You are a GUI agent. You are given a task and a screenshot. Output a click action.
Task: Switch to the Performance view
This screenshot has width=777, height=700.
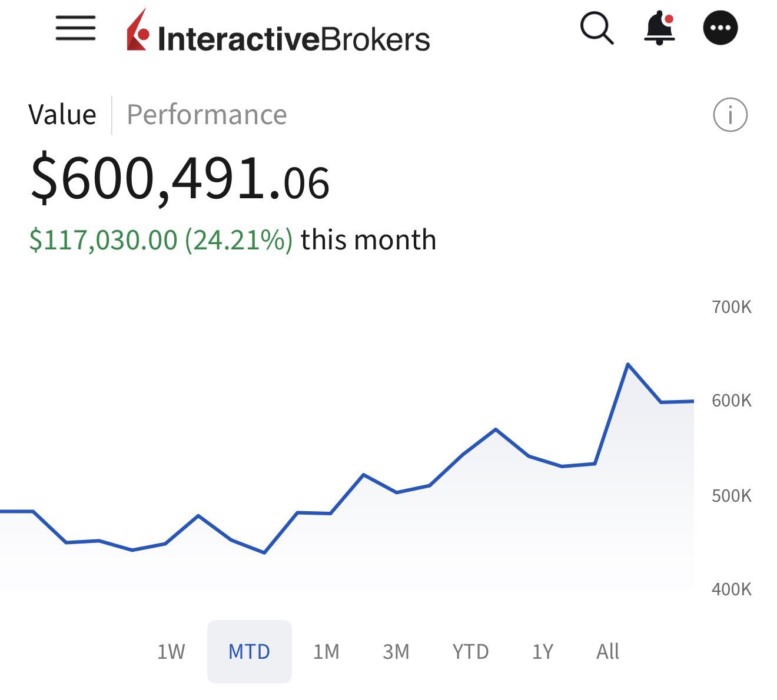click(207, 115)
